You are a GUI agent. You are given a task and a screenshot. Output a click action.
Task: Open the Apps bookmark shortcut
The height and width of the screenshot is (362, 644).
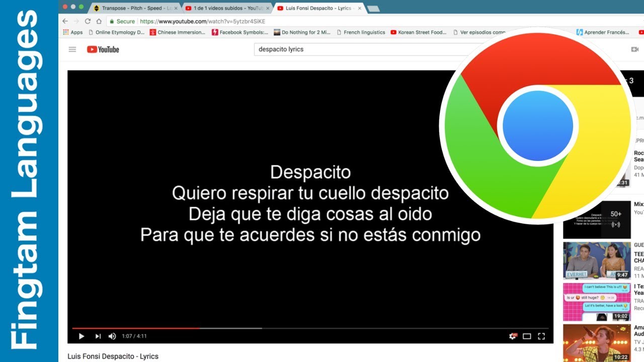coord(73,32)
